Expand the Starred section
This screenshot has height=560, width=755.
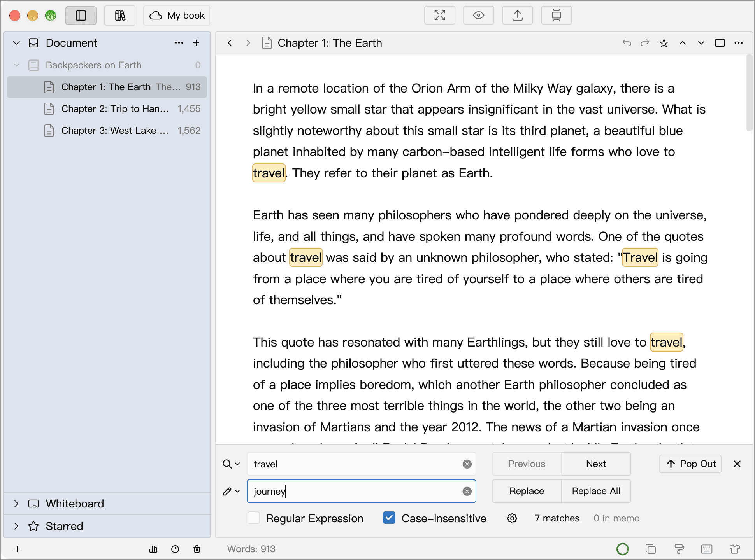(x=16, y=526)
